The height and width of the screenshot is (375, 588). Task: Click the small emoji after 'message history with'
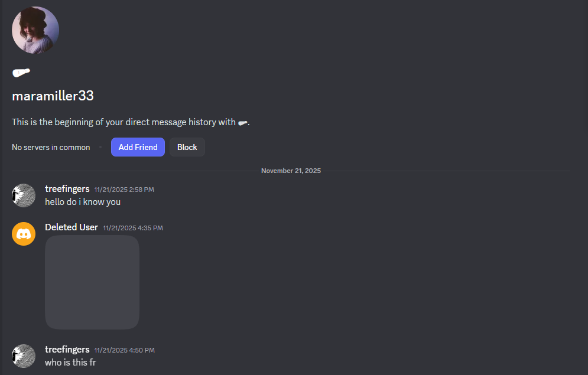coord(243,122)
